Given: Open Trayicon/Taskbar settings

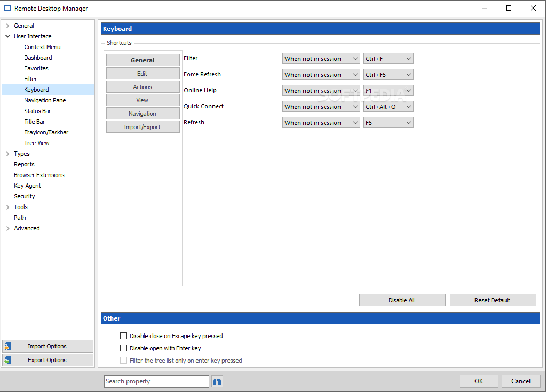Looking at the screenshot, I should click(x=46, y=132).
